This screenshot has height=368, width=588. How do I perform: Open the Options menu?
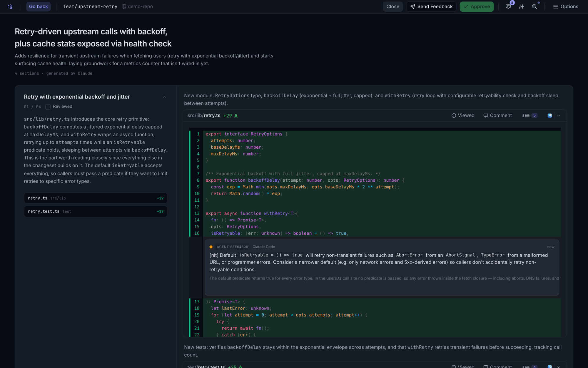[565, 6]
